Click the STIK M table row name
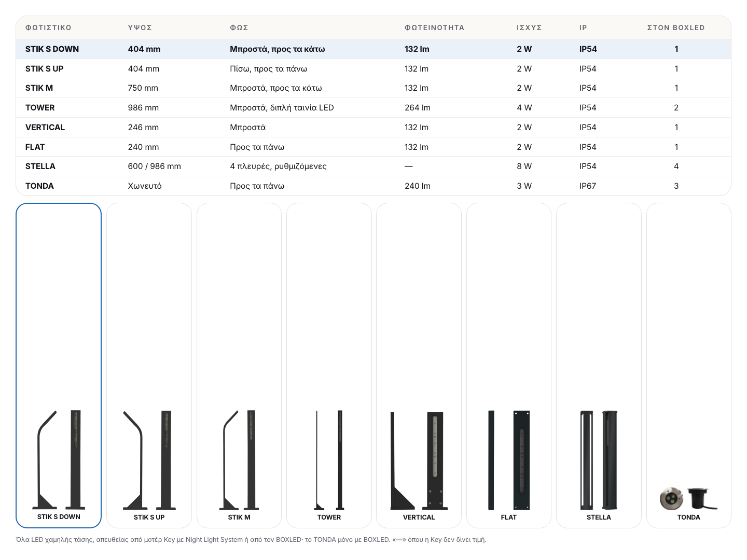Image resolution: width=747 pixels, height=560 pixels. pos(39,88)
